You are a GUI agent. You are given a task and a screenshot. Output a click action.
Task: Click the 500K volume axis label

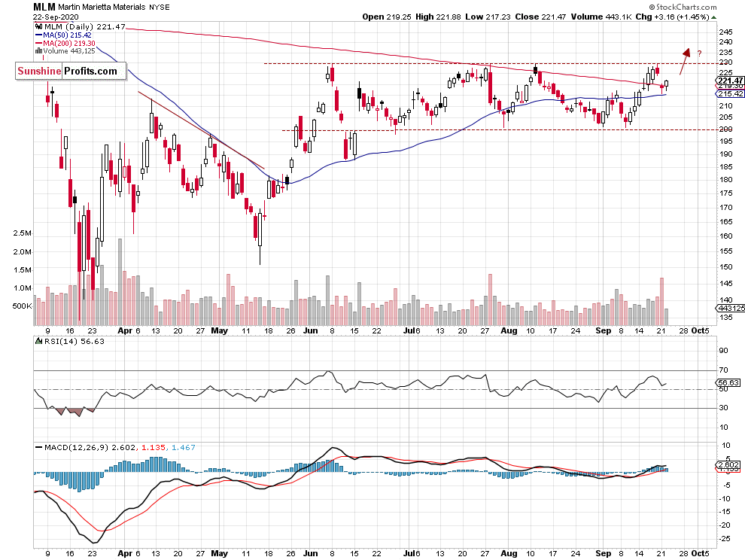22,306
